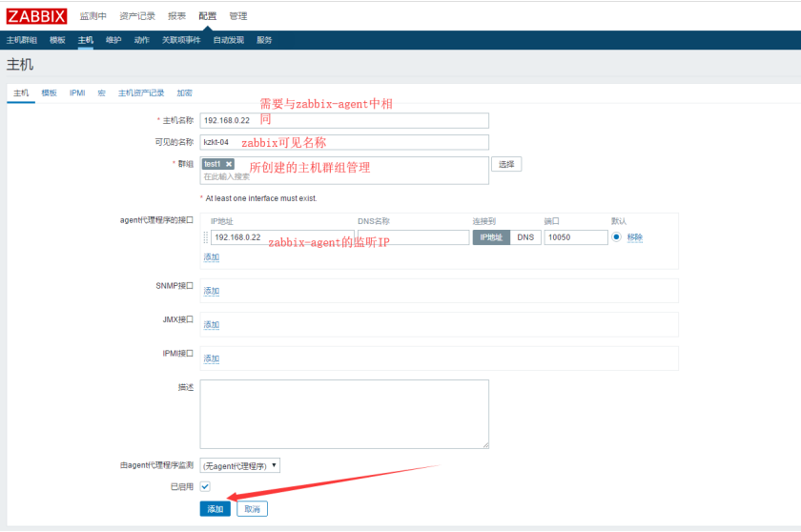Open the 管理 top menu
The width and height of the screenshot is (801, 532).
[238, 16]
